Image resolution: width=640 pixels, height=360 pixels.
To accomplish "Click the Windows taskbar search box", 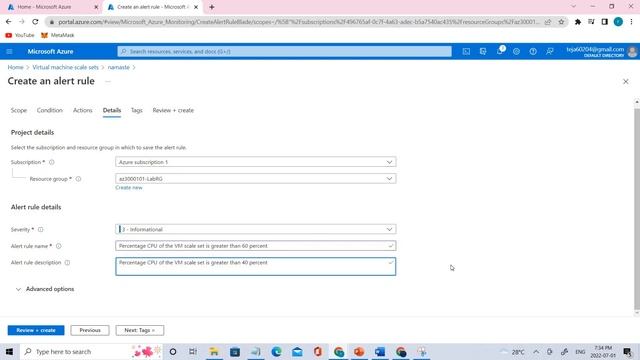I will click(91, 351).
